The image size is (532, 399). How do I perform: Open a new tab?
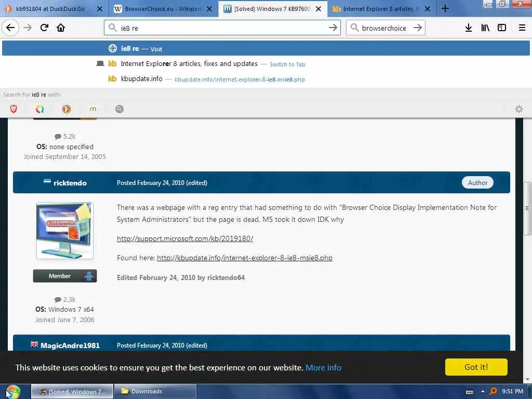[445, 8]
